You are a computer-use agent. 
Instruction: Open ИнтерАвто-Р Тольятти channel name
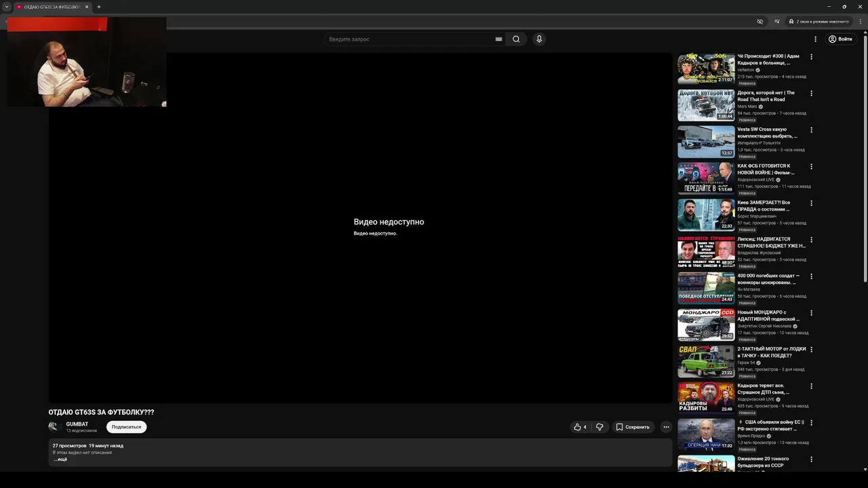(759, 143)
